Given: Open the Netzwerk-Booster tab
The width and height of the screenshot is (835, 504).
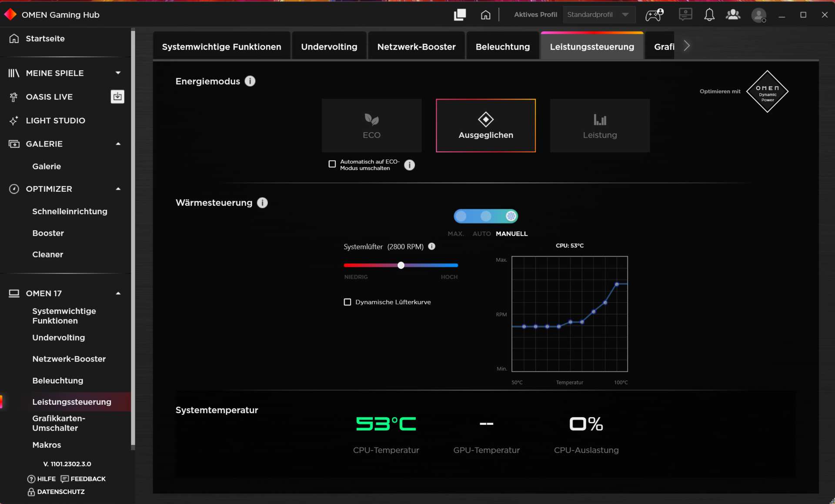Looking at the screenshot, I should coord(416,47).
